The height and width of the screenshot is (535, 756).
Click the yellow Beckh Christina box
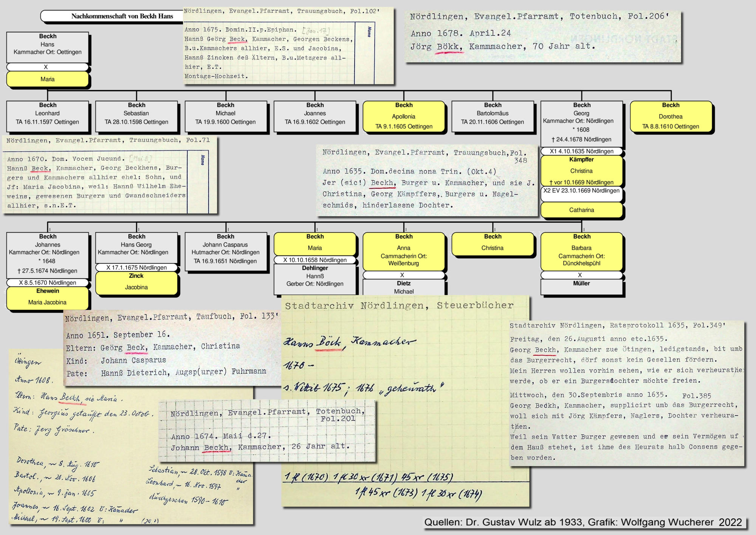tap(493, 244)
